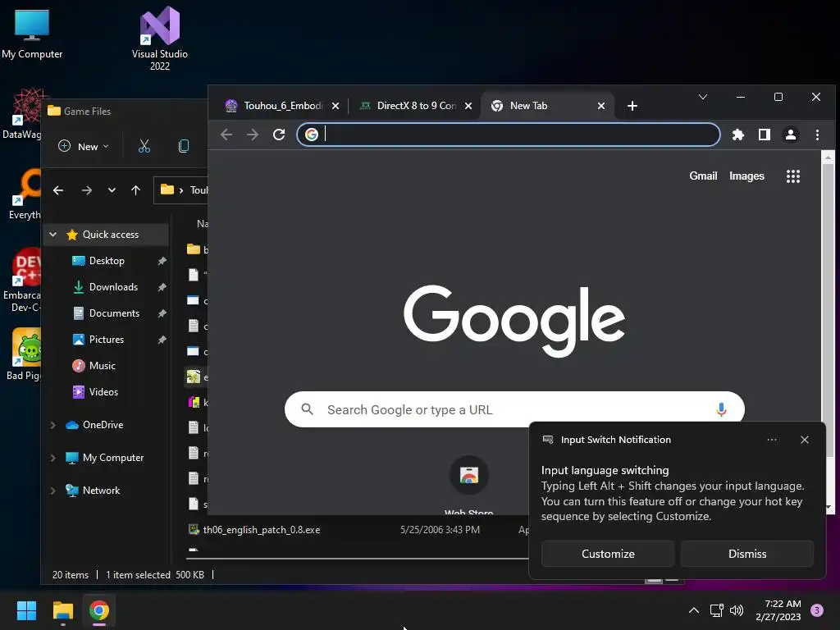Open Chrome three-dot menu

coord(817,135)
